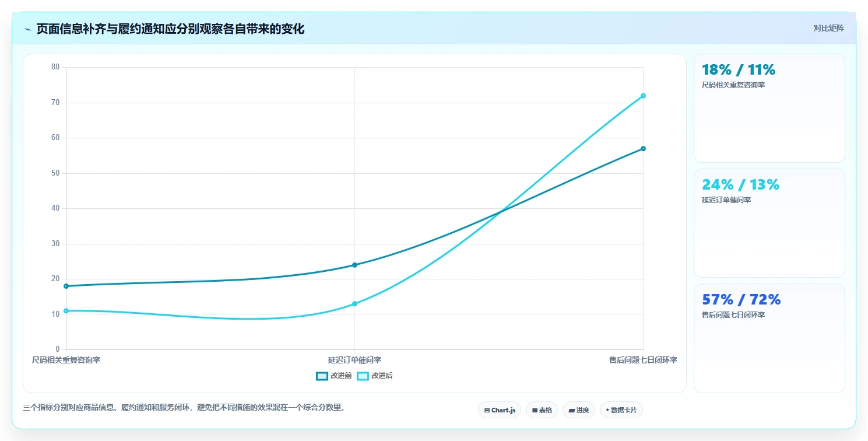Click the card caption 延迟订单催问率

(x=726, y=200)
